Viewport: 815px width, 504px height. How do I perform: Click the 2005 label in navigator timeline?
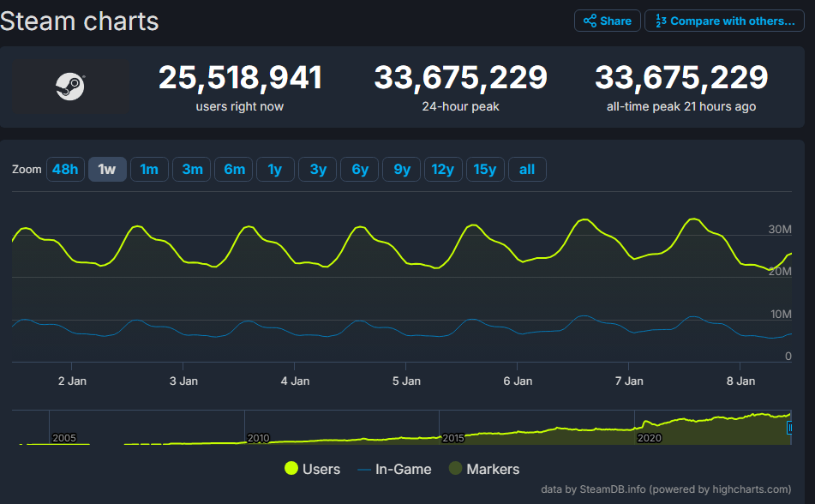point(64,438)
